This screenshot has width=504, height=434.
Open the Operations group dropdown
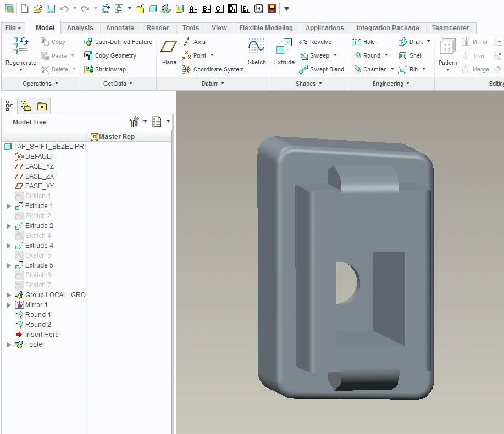point(40,84)
